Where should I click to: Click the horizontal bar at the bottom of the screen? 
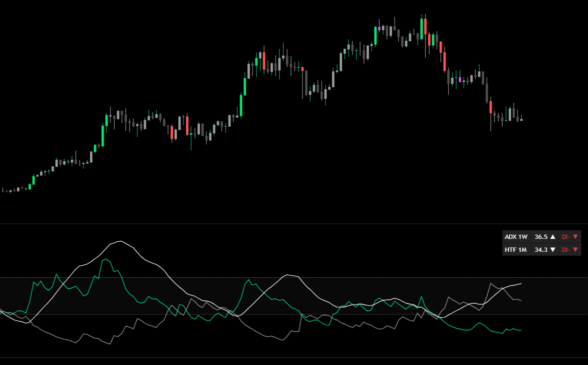(x=294, y=361)
